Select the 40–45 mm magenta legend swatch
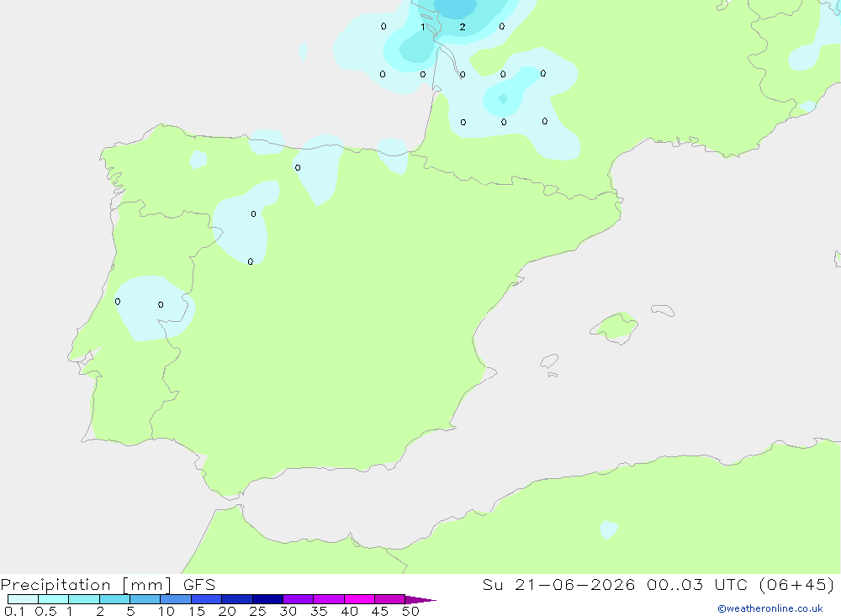This screenshot has width=841, height=616. (x=359, y=599)
